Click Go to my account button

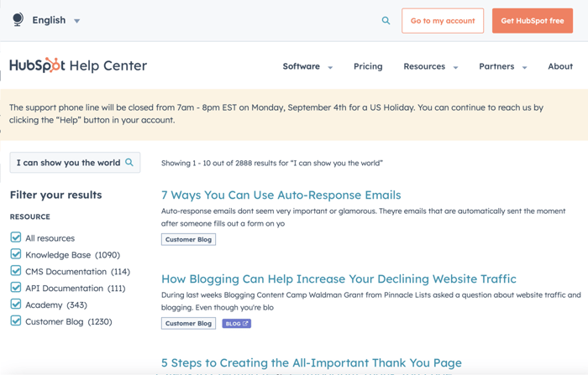443,21
